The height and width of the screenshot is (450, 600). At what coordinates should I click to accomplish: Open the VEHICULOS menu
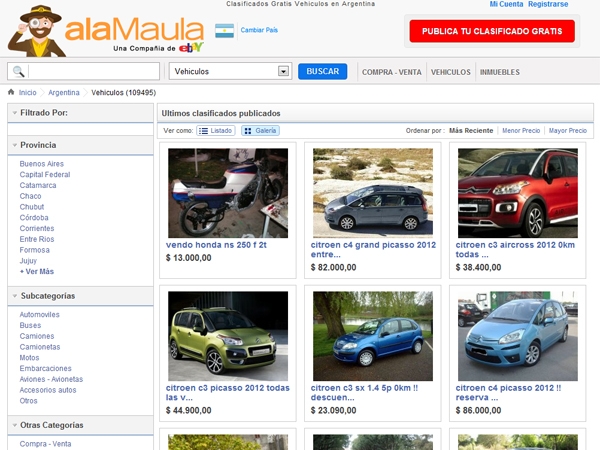click(451, 72)
